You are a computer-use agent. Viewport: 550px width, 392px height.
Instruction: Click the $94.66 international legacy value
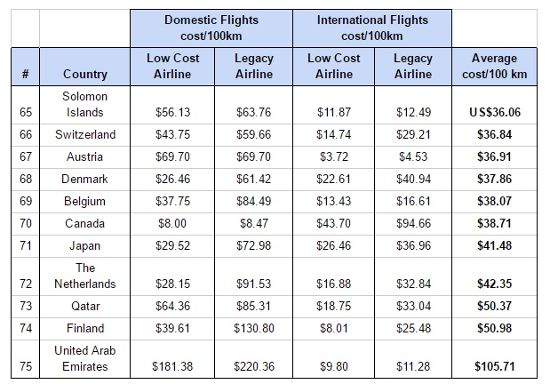point(413,223)
